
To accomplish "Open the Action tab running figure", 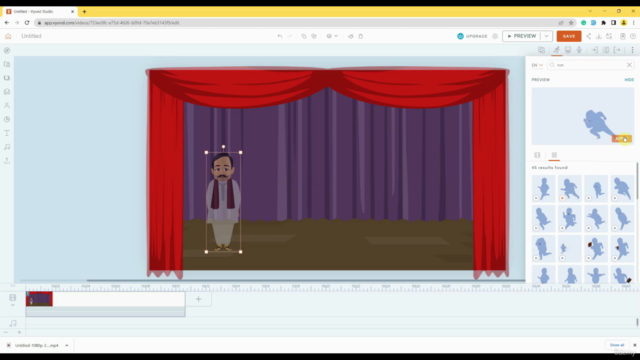I will 556,50.
